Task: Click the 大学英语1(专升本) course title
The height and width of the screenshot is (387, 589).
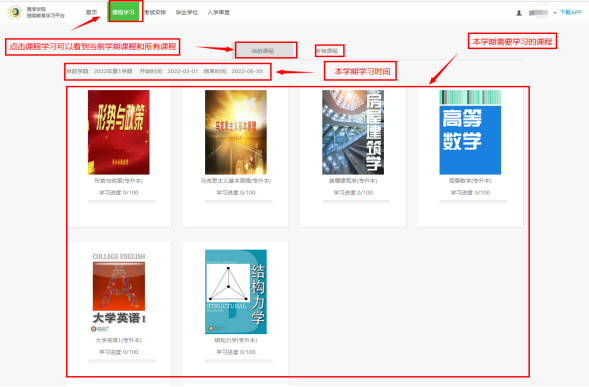Action: pos(119,340)
